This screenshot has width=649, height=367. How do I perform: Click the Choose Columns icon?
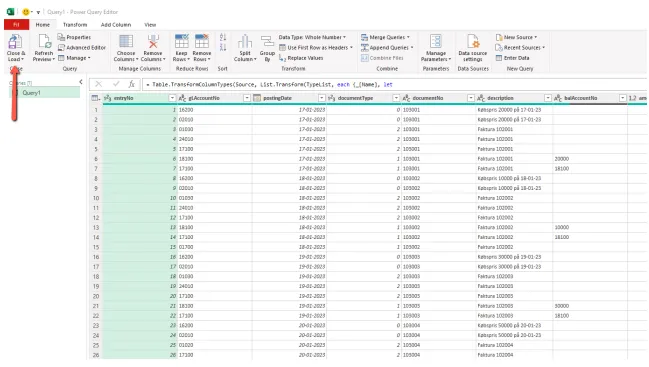[126, 41]
